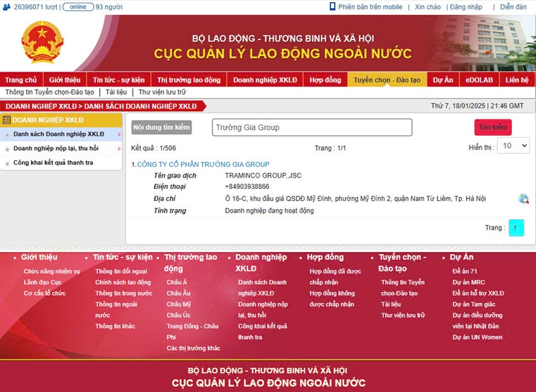Click the national emblem logo

42,42
